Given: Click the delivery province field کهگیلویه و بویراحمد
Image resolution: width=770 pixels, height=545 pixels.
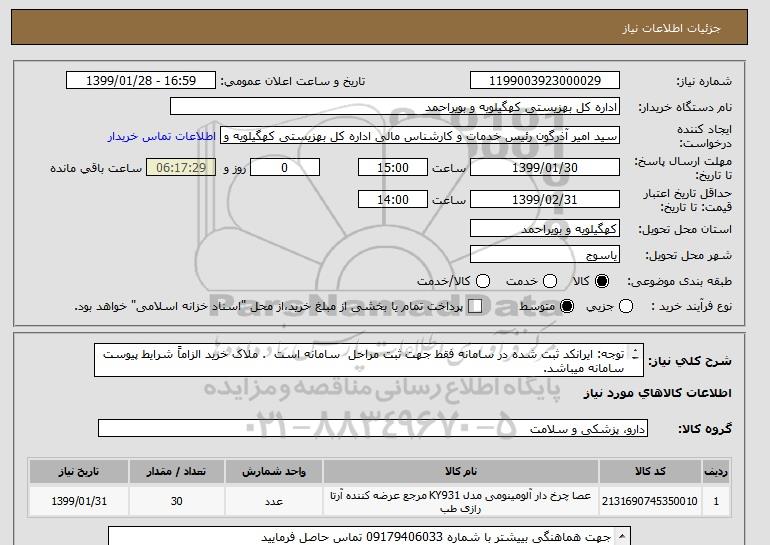Looking at the screenshot, I should pos(545,228).
